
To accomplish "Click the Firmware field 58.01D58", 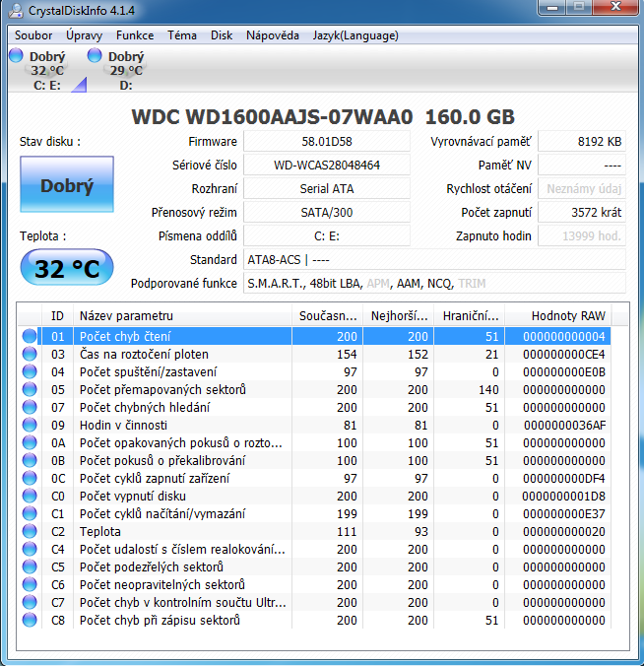I will pyautogui.click(x=327, y=142).
